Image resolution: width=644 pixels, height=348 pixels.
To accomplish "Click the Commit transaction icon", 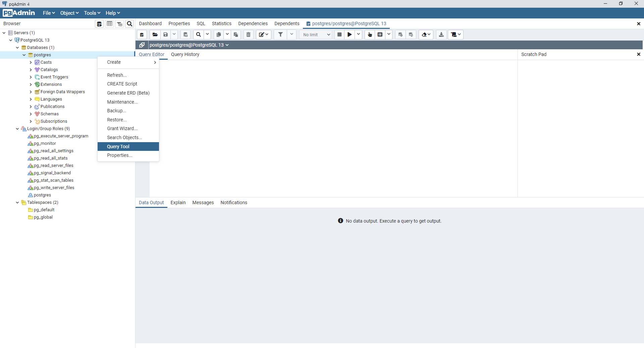I will (x=400, y=35).
